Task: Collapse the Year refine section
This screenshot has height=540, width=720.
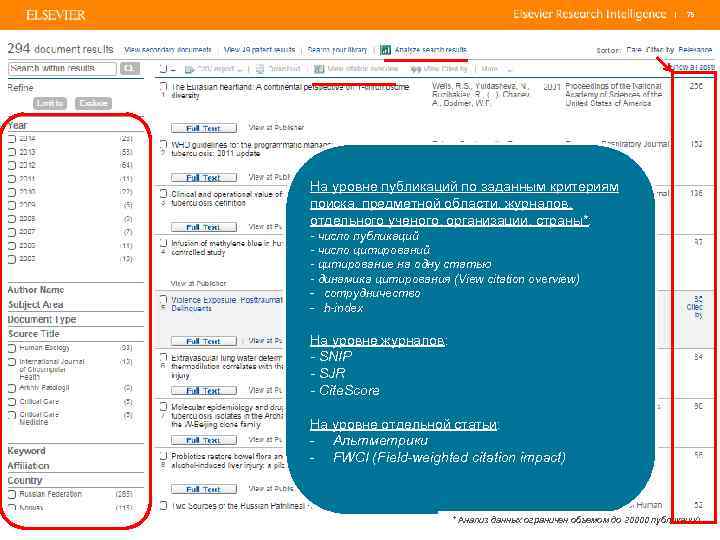Action: [17, 125]
